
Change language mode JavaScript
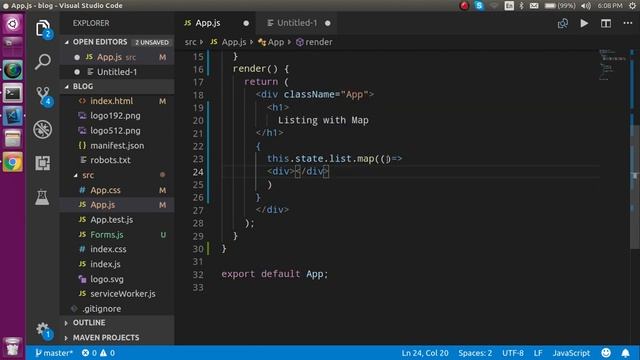571,353
